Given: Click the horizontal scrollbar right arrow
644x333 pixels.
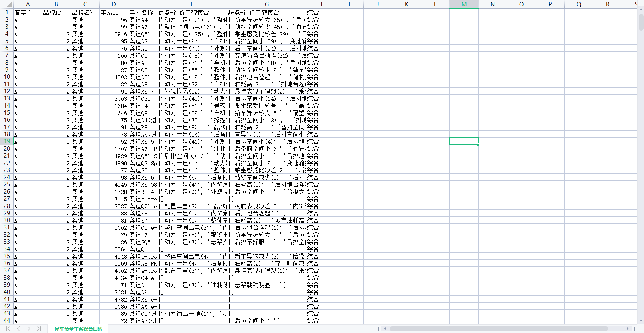Looking at the screenshot, I should 628,329.
